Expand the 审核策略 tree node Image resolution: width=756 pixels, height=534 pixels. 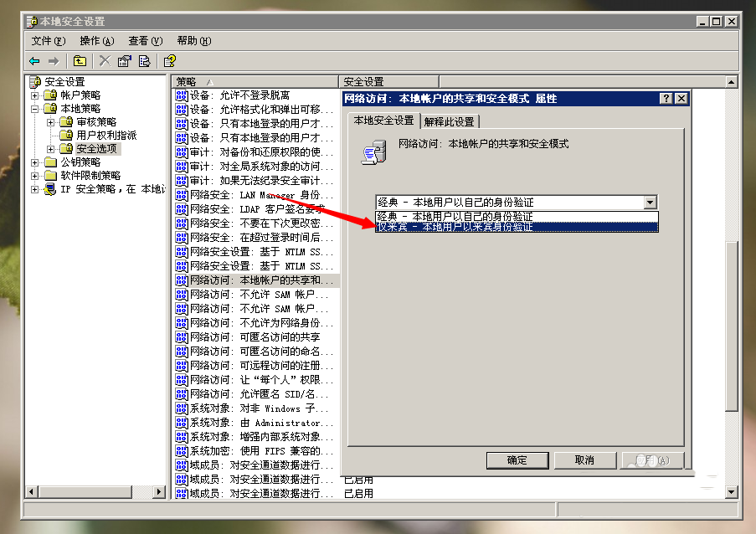50,122
